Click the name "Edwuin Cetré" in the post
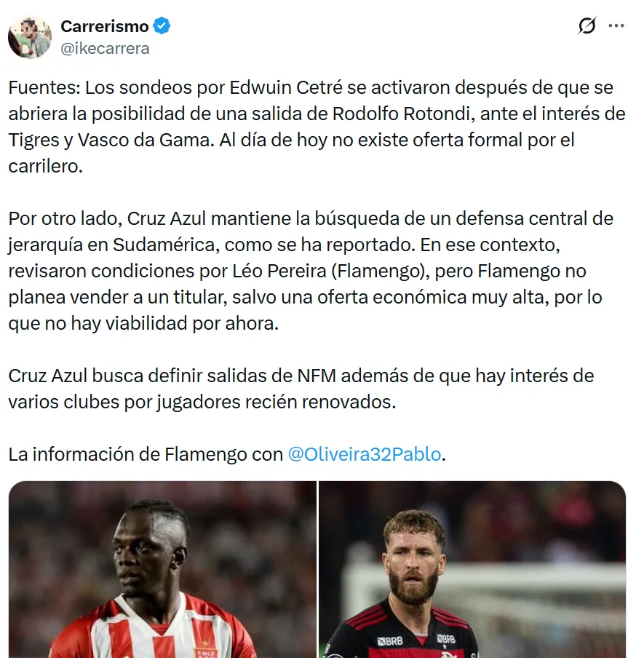 286,87
